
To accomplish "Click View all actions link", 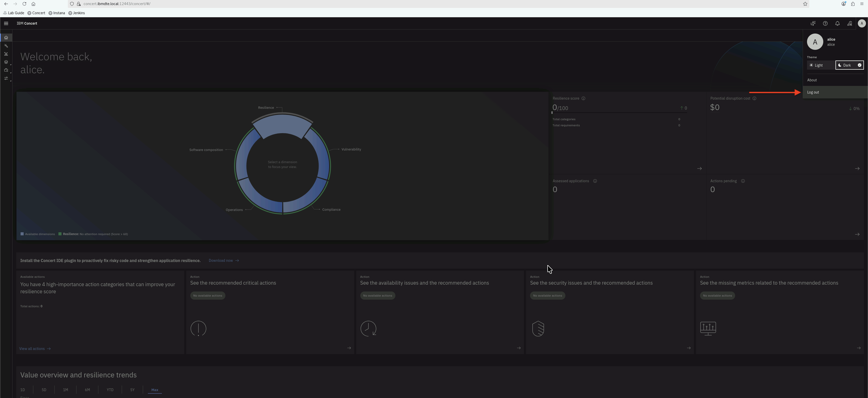I will pyautogui.click(x=35, y=349).
